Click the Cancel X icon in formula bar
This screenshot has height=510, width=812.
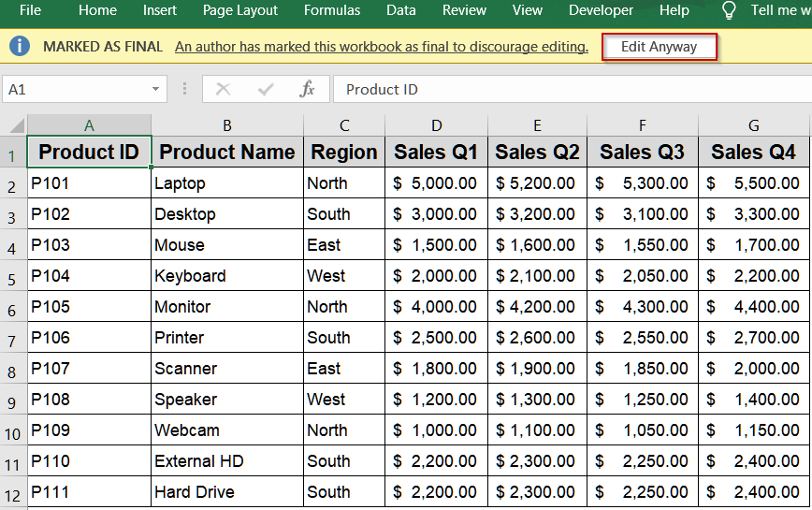[223, 89]
